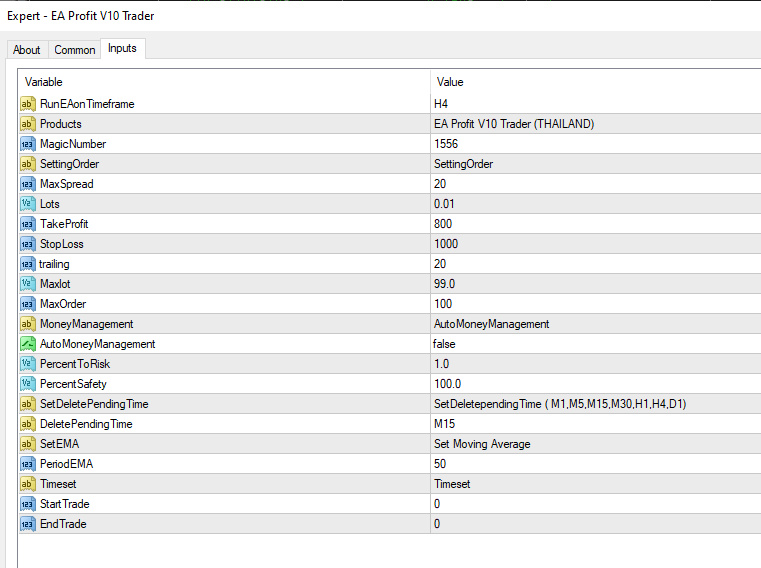Click the Variable column header

[44, 82]
